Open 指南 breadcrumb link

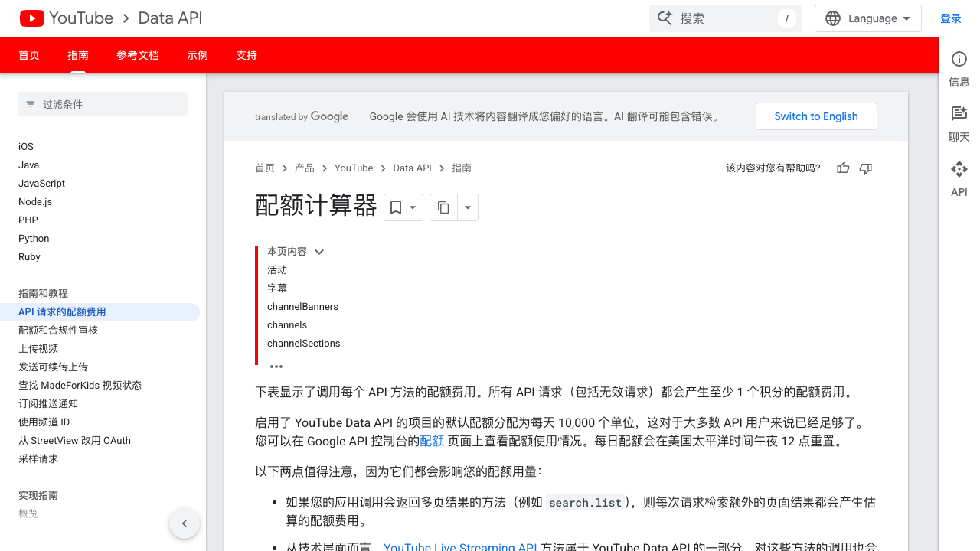(x=462, y=168)
